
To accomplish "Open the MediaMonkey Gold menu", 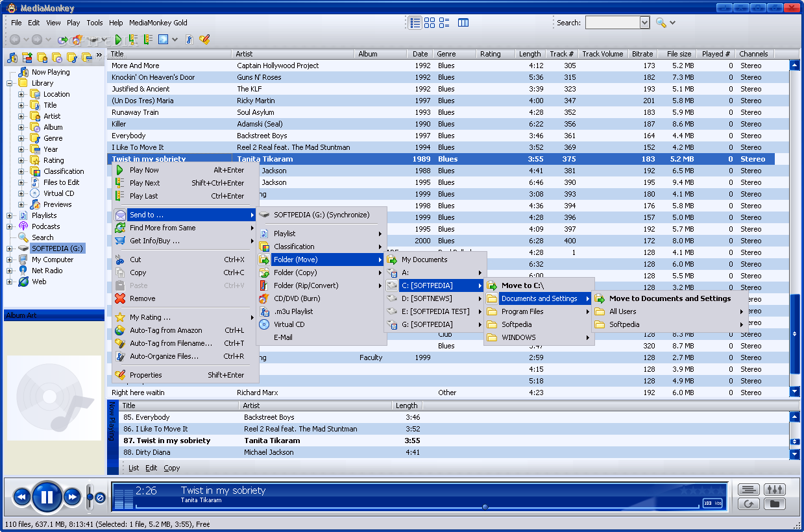I will [x=158, y=23].
